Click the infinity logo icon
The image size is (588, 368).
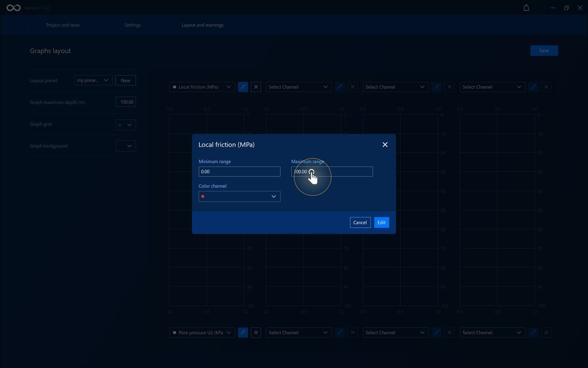13,8
